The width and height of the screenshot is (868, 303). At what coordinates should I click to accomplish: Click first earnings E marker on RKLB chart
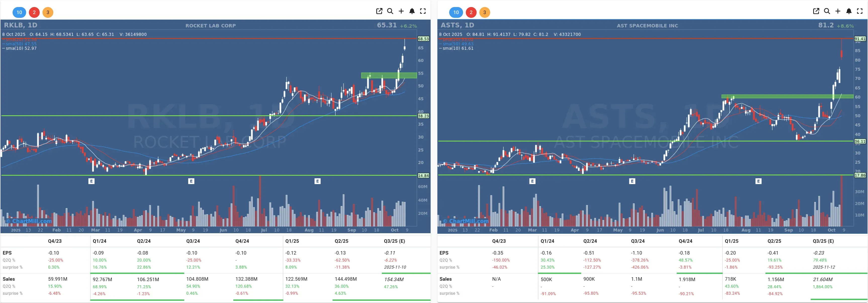(x=91, y=181)
